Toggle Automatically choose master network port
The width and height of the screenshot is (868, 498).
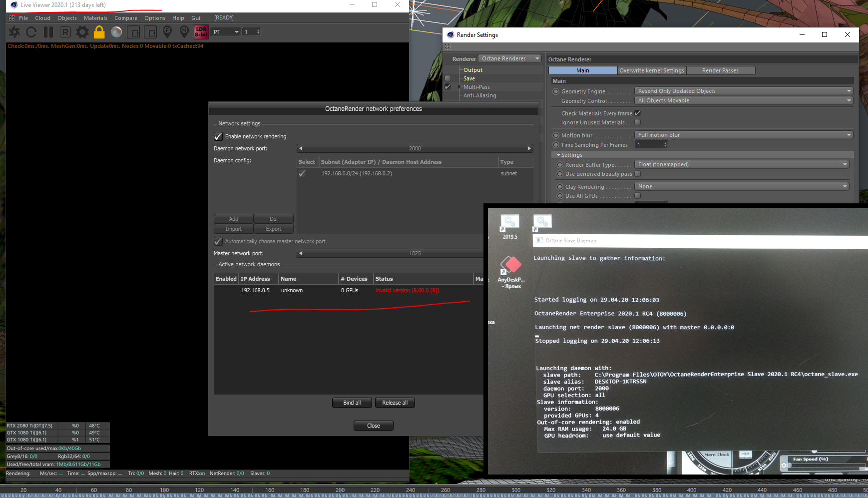click(x=218, y=241)
